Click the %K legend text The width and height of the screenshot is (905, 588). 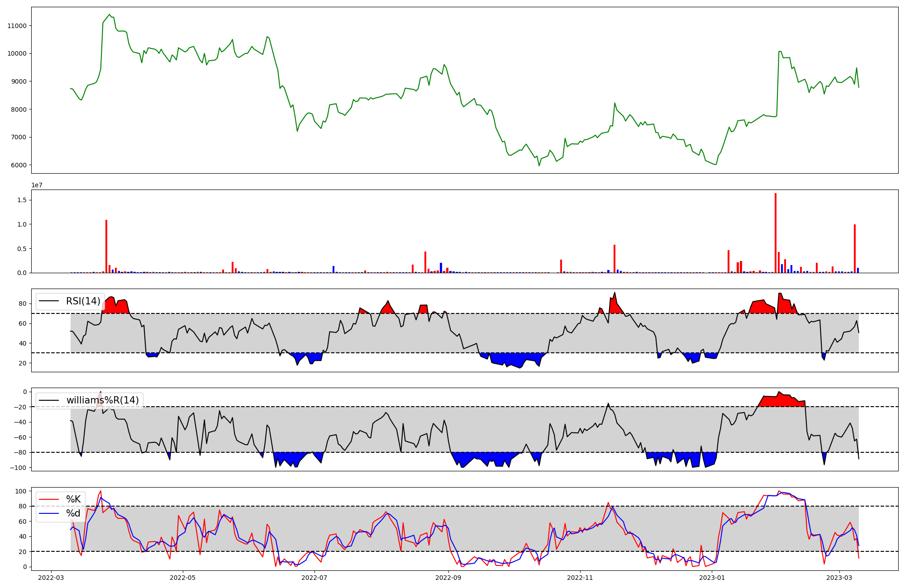click(73, 499)
